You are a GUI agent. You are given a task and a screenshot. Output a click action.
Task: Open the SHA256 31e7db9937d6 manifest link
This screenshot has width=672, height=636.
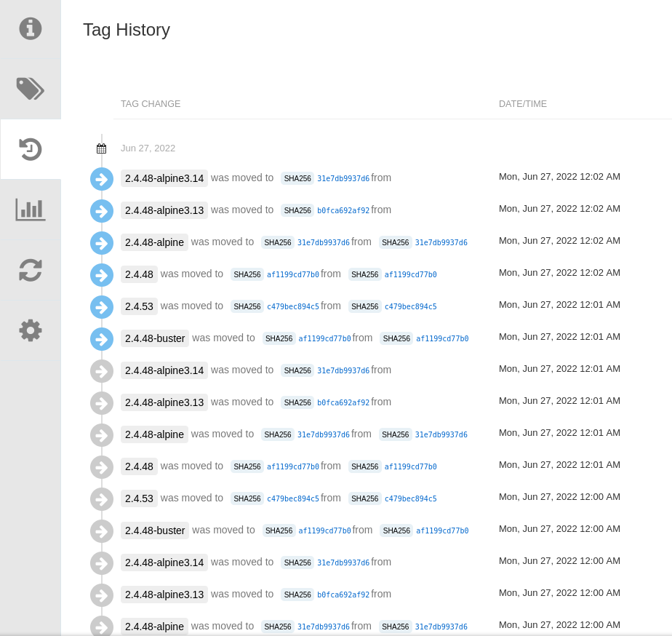343,178
